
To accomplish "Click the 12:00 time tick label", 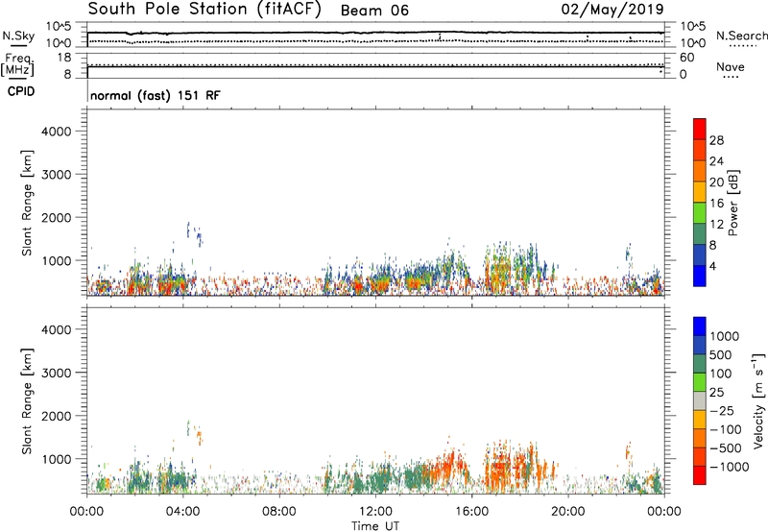I will [x=375, y=512].
